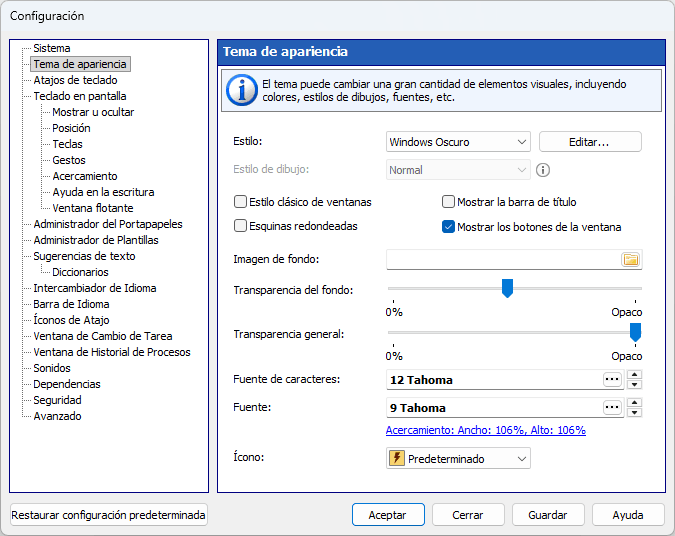Click the Transparencia general slider thumb
Image resolution: width=675 pixels, height=536 pixels.
pyautogui.click(x=635, y=332)
